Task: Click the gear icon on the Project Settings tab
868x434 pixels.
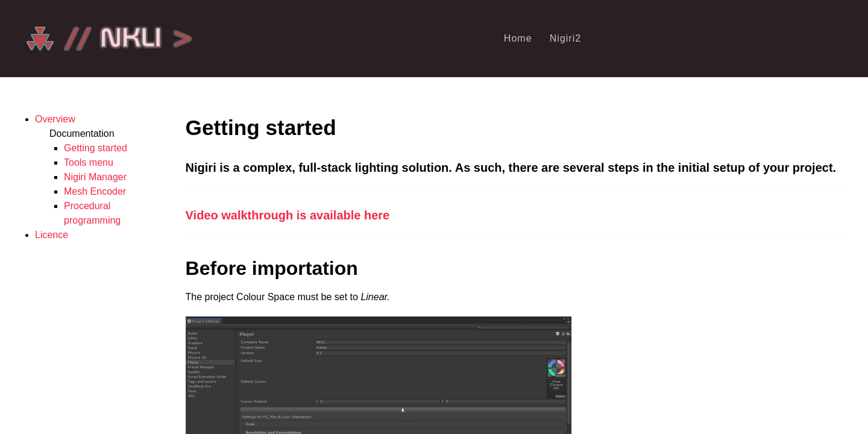Action: point(190,321)
